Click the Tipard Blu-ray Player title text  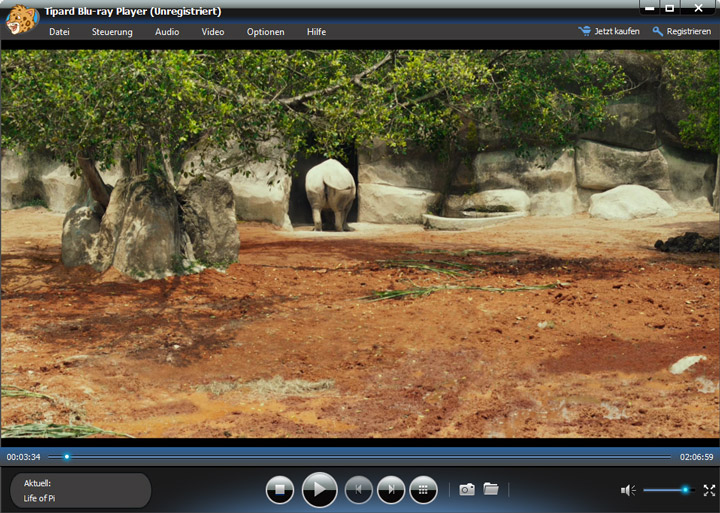[x=133, y=11]
